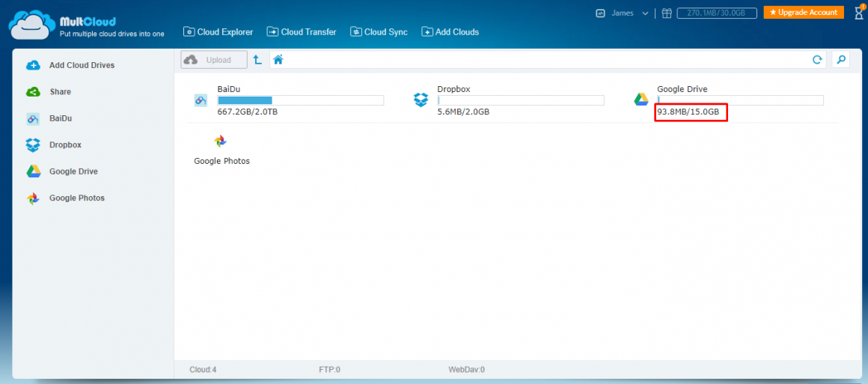Open Cloud Transfer in top navigation
868x384 pixels.
301,32
